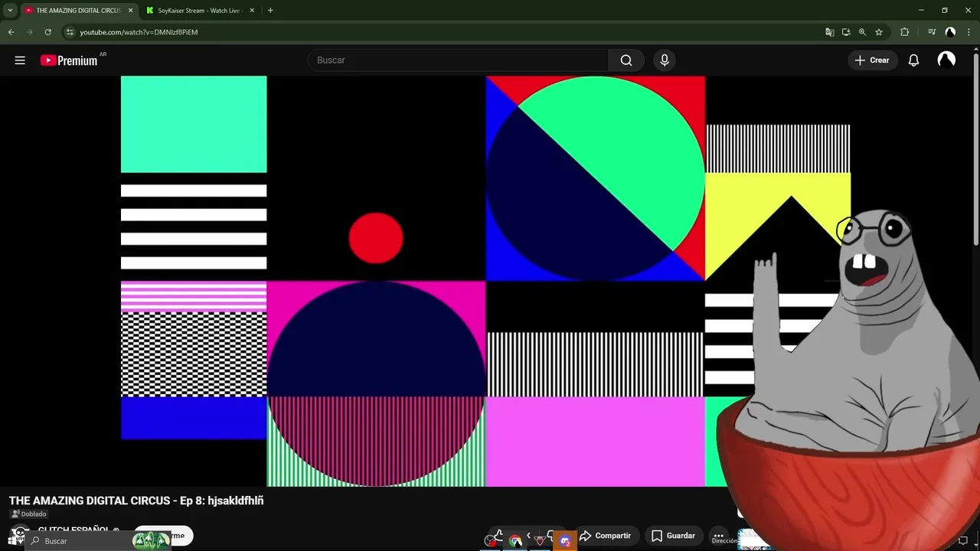The image size is (980, 551).
Task: Select THE AMAZING DIGITAL CIRCUS tab
Action: point(78,11)
